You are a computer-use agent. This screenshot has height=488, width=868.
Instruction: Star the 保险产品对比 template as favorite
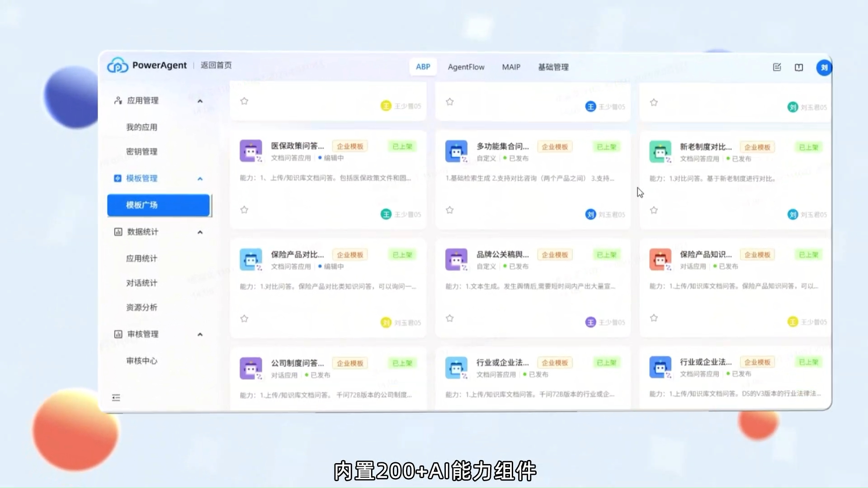click(x=244, y=318)
